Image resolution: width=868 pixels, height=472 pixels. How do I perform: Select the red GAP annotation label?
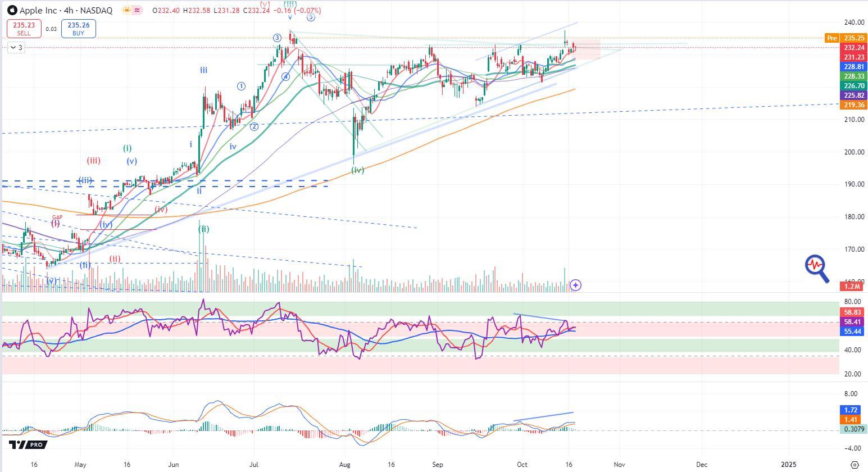[x=57, y=217]
